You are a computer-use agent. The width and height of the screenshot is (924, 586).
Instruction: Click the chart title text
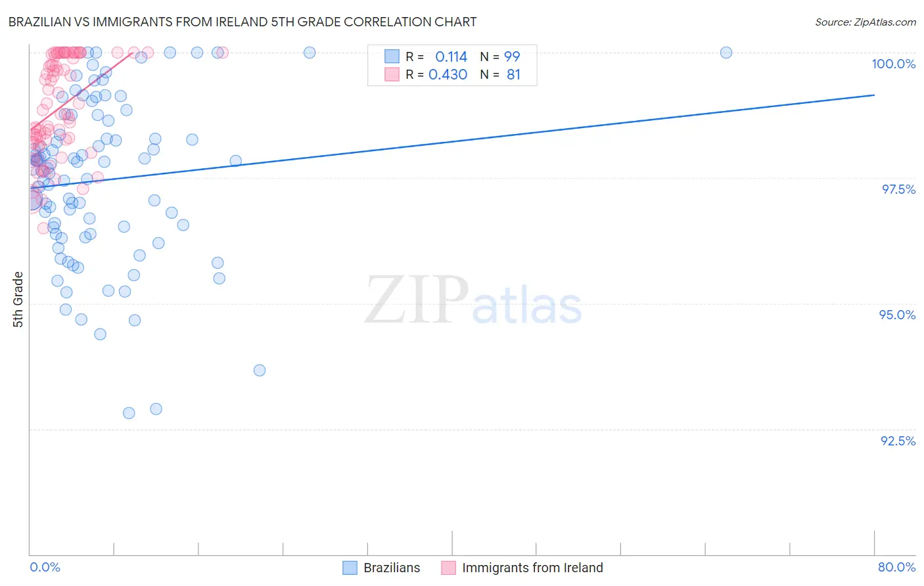pos(243,22)
